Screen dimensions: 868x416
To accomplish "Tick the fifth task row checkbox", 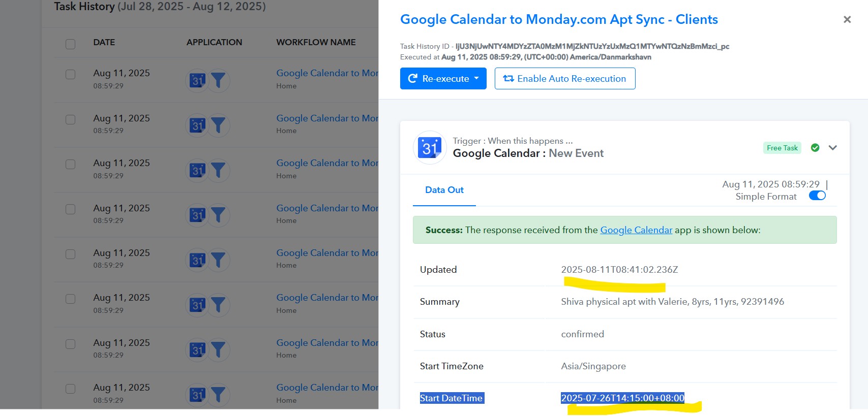I will click(x=70, y=254).
